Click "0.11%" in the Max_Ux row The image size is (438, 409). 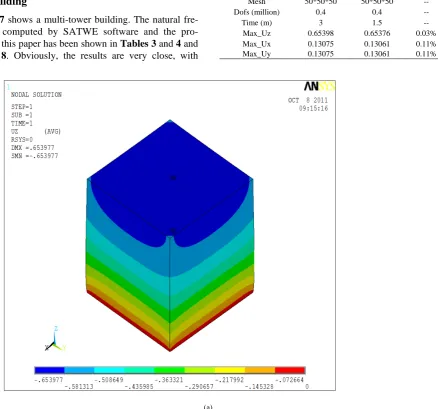(x=426, y=44)
